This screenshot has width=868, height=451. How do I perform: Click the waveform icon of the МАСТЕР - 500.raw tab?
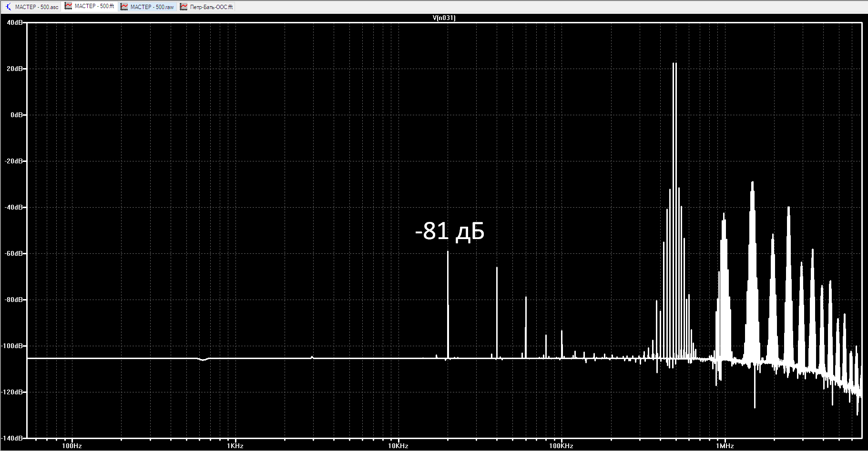click(x=124, y=7)
